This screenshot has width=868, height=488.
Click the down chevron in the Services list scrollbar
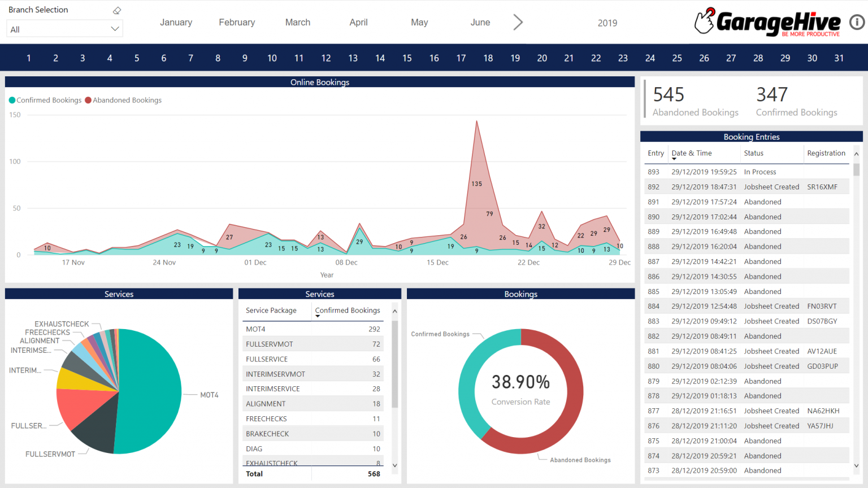[394, 465]
